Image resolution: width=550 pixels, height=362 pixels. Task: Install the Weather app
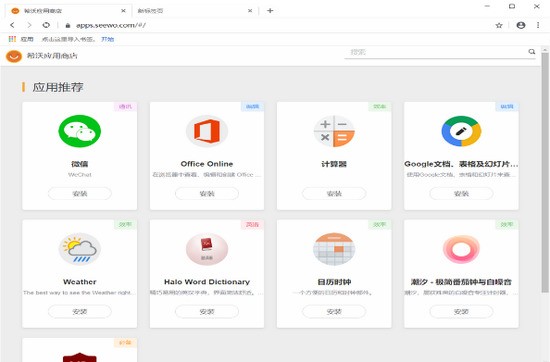pyautogui.click(x=80, y=311)
